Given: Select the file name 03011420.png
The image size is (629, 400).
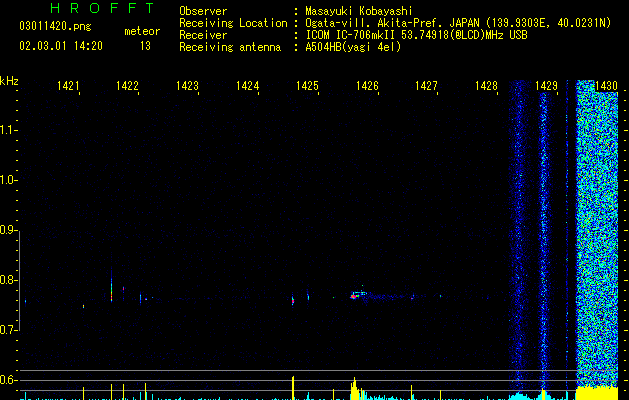Looking at the screenshot, I should [x=55, y=27].
